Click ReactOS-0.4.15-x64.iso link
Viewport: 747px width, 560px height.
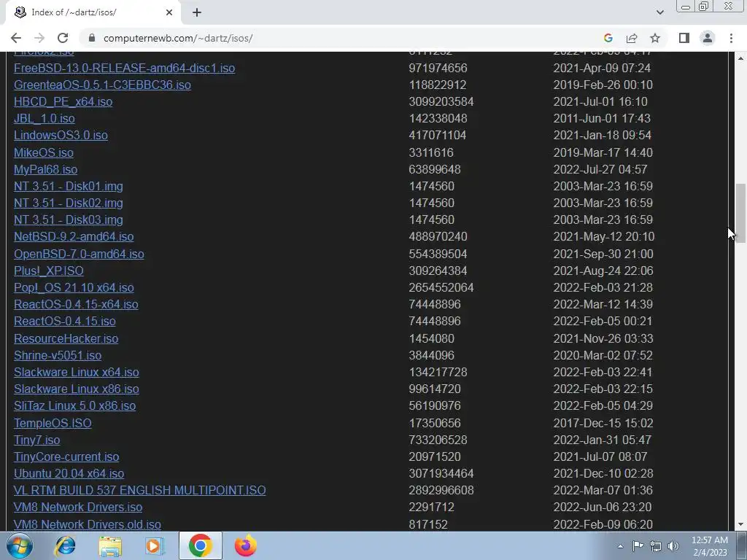click(x=76, y=304)
